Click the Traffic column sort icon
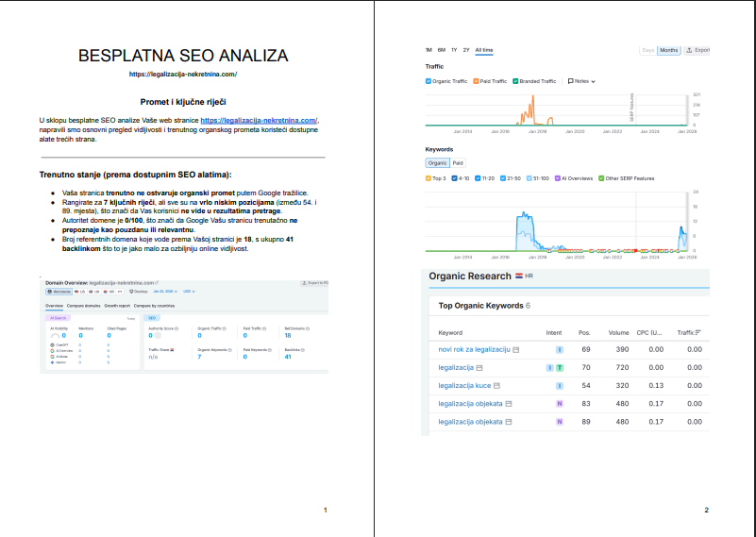Screen dimensions: 756x537 (698, 332)
